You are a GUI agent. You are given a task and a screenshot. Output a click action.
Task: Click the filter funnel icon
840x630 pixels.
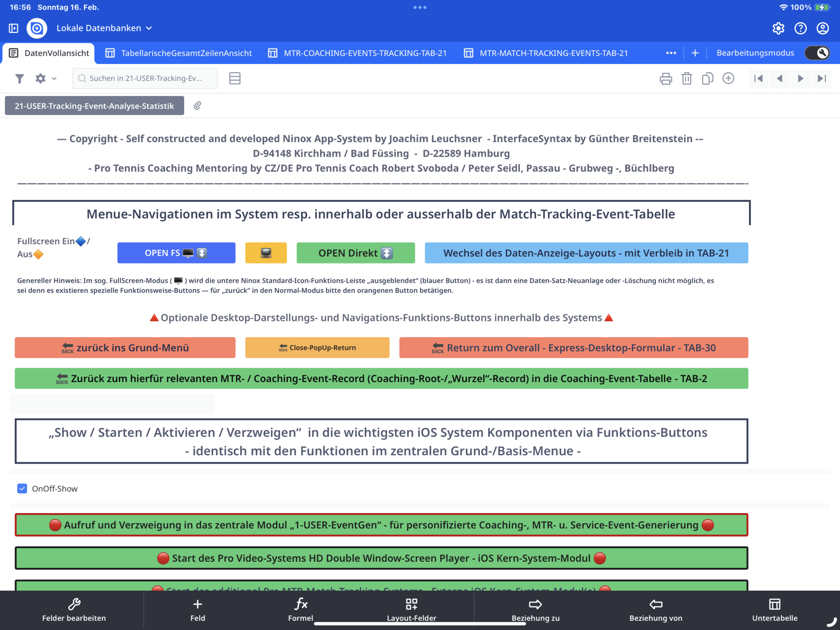(19, 78)
